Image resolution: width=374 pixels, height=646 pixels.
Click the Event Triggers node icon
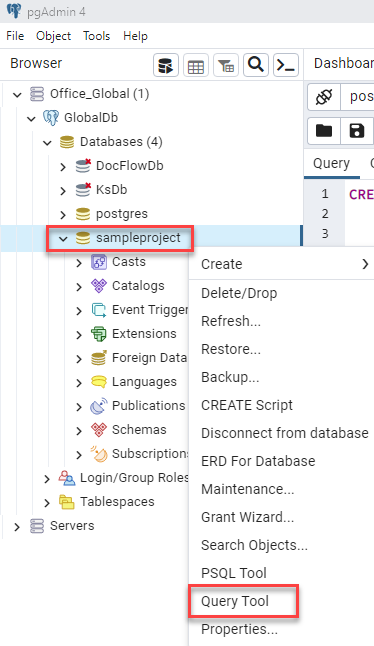tap(99, 310)
